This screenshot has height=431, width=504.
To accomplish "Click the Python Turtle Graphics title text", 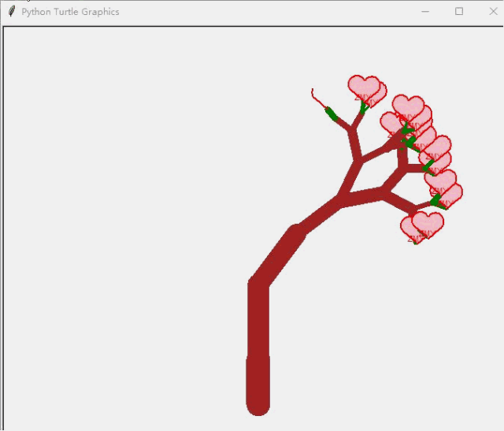I will click(x=70, y=12).
